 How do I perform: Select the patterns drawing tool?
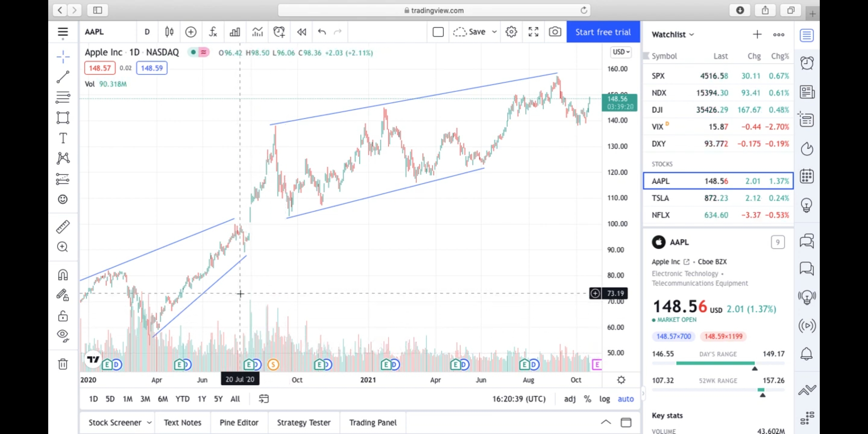[x=63, y=158]
